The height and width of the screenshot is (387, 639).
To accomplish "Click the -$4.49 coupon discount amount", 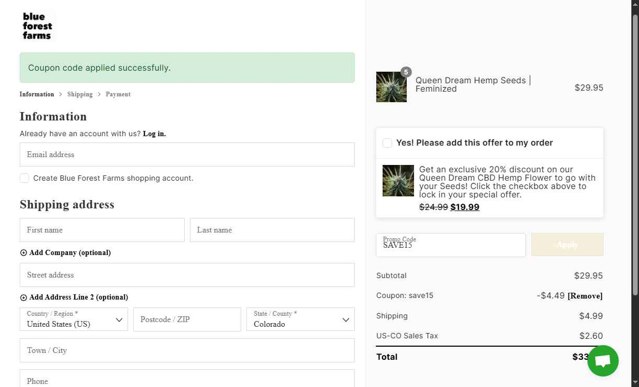I will (551, 296).
